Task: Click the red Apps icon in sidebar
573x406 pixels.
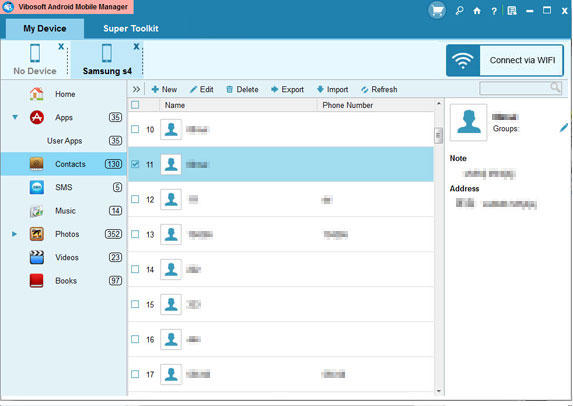Action: click(x=37, y=117)
